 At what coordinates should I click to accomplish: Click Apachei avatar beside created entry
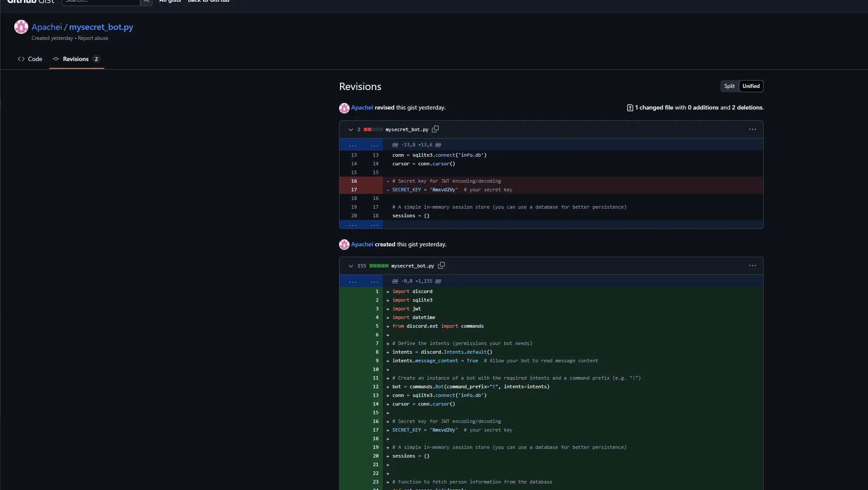[344, 245]
